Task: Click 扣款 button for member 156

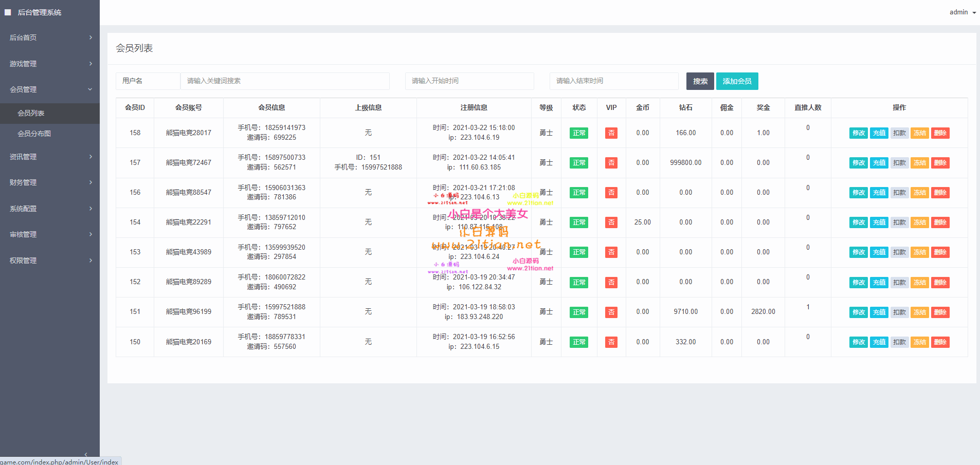Action: 899,193
